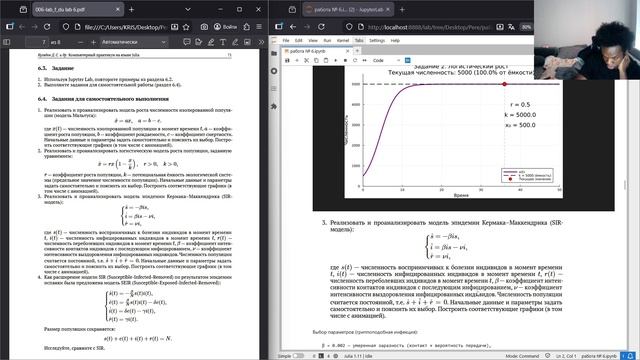Open the JupyterLab file browser sidebar

point(274,53)
